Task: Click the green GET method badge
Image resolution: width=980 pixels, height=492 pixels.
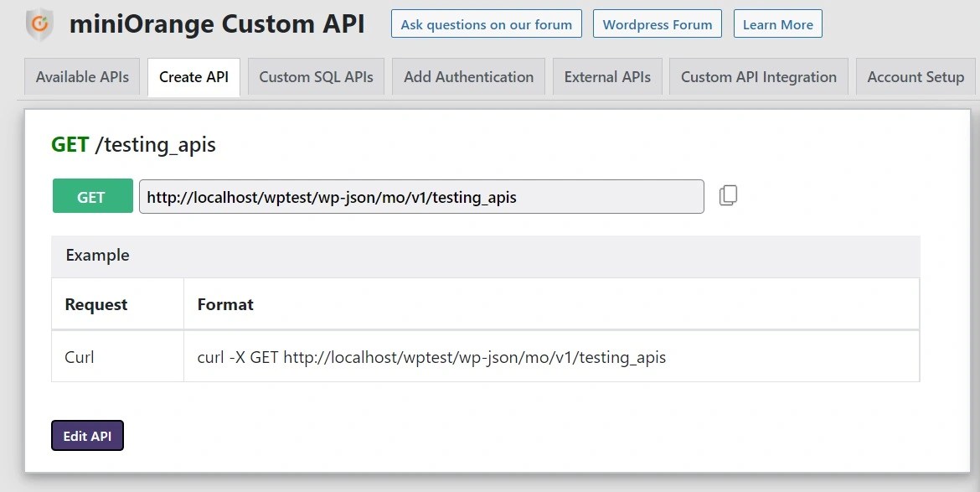Action: tap(92, 195)
